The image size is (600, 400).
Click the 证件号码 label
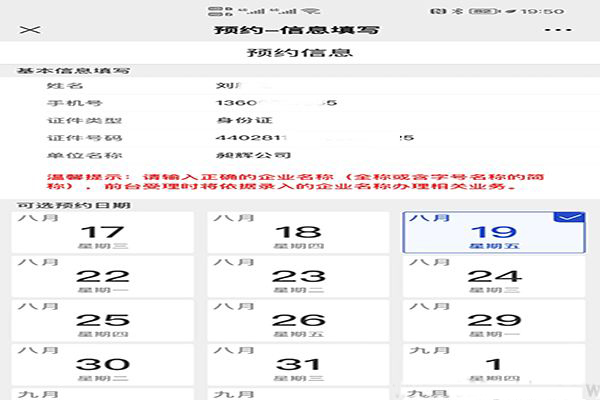(84, 138)
